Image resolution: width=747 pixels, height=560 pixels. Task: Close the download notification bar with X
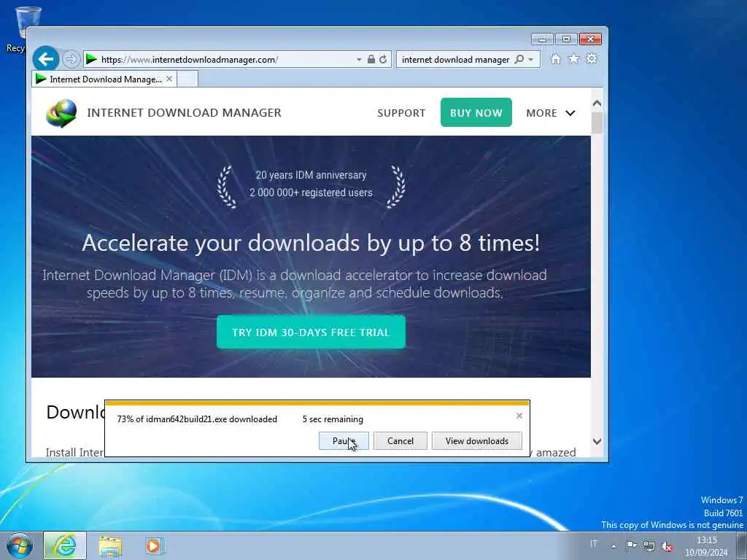pos(519,416)
